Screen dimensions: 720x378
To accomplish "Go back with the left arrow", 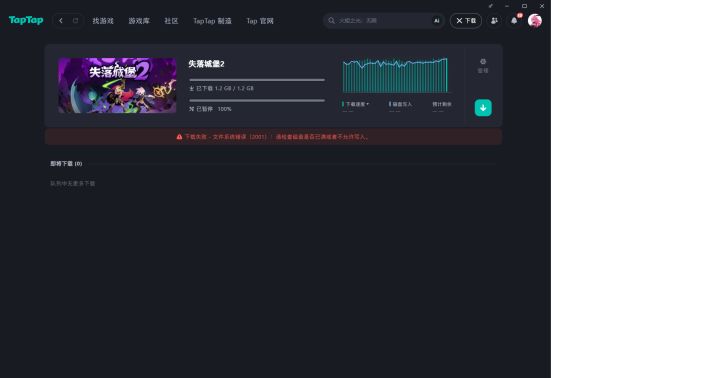I will [61, 21].
